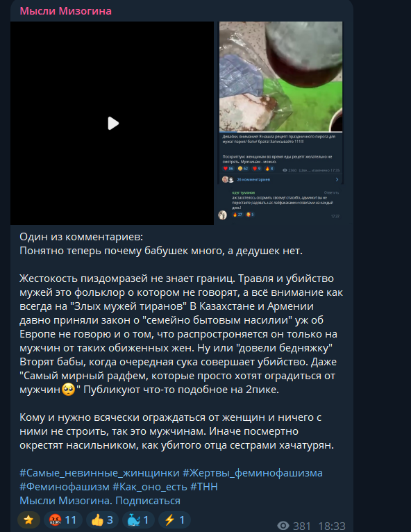The height and width of the screenshot is (532, 411).
Task: Open the Мысли Мизогина channel name header
Action: point(66,11)
